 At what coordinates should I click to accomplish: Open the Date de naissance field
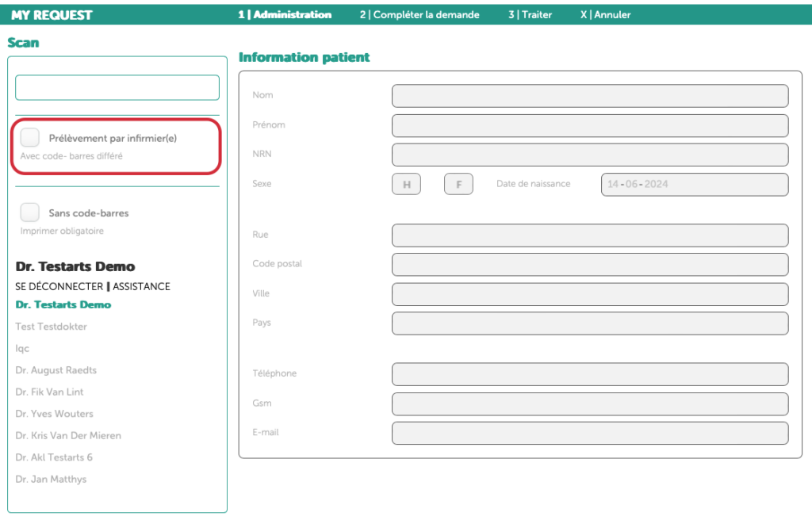[694, 184]
